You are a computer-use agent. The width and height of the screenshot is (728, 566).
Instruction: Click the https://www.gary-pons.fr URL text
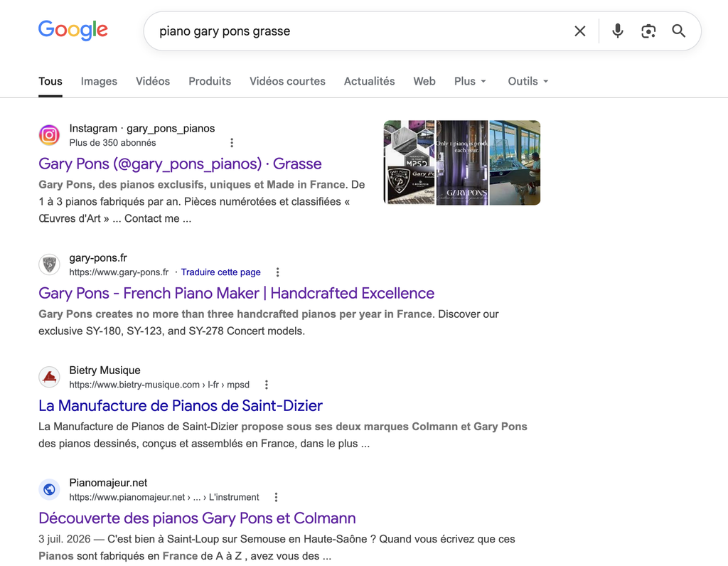click(119, 272)
